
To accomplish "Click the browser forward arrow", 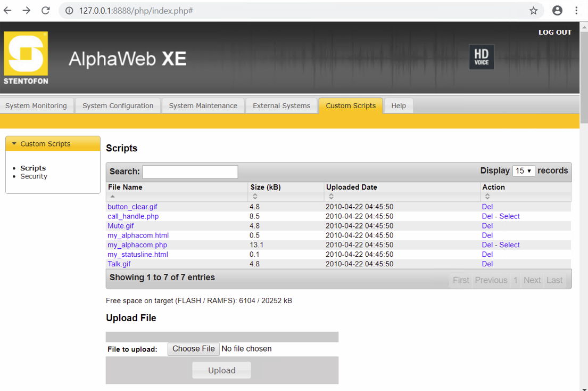I will [x=26, y=11].
